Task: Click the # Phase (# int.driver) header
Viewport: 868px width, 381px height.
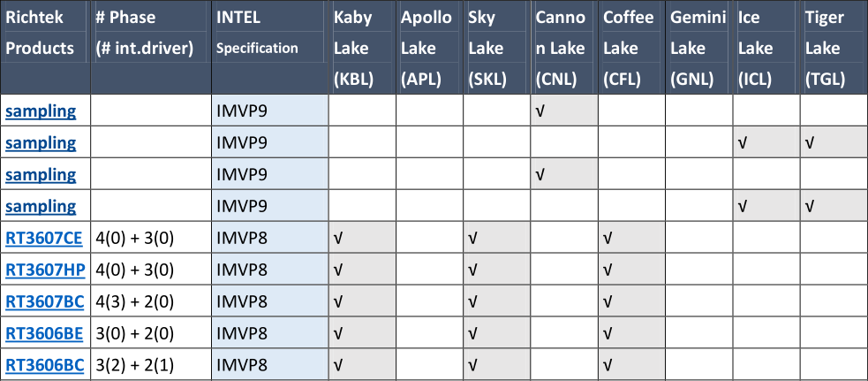Action: click(x=151, y=47)
